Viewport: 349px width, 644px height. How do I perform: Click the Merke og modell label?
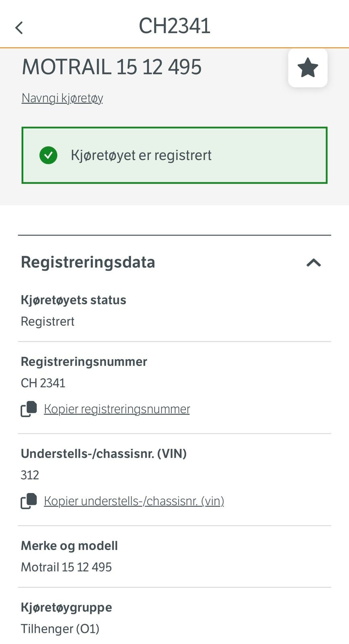(69, 546)
